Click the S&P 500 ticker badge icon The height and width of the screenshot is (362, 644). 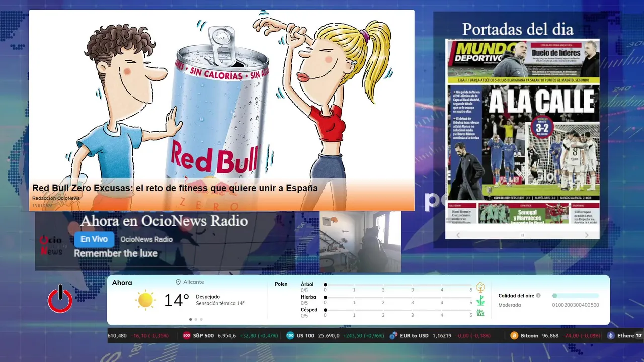point(187,336)
